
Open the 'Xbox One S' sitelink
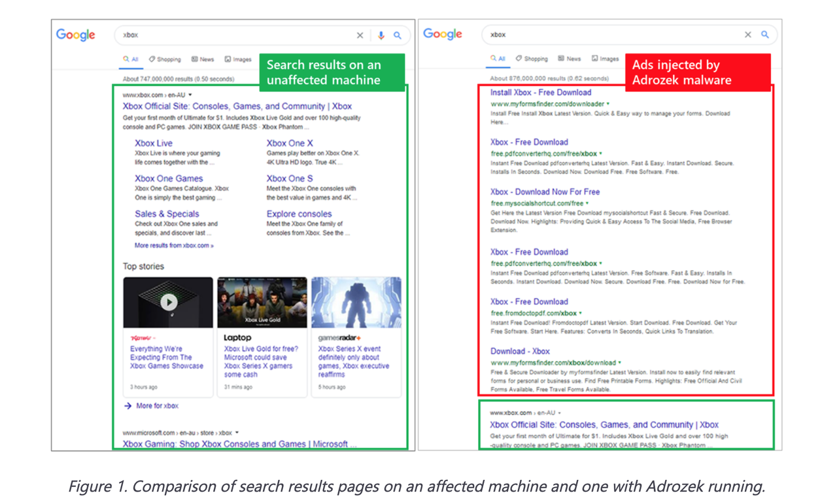click(290, 178)
